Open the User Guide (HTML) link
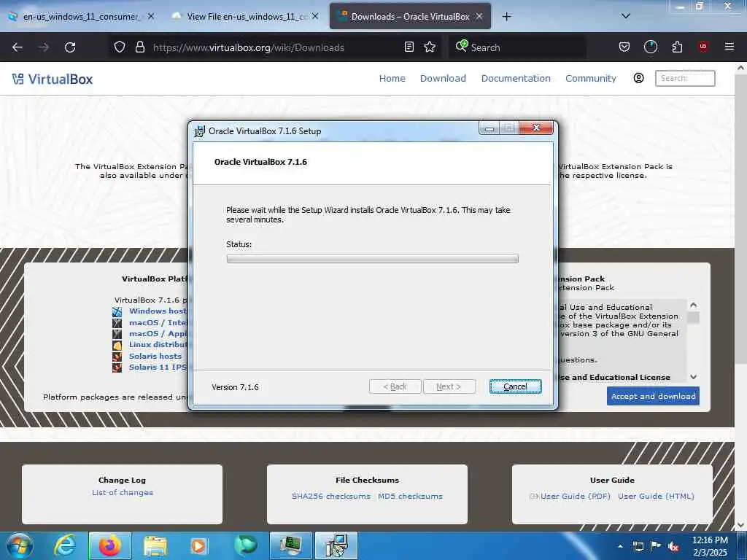 (x=656, y=496)
